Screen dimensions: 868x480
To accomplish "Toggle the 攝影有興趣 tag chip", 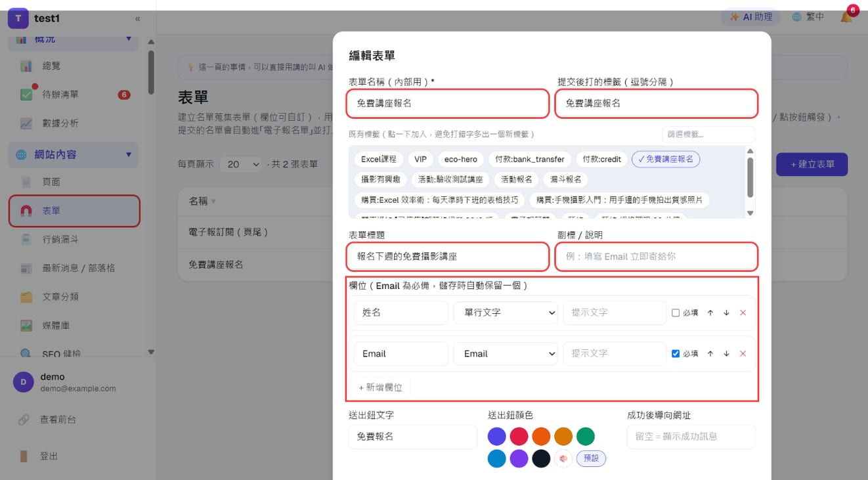I will [x=380, y=179].
